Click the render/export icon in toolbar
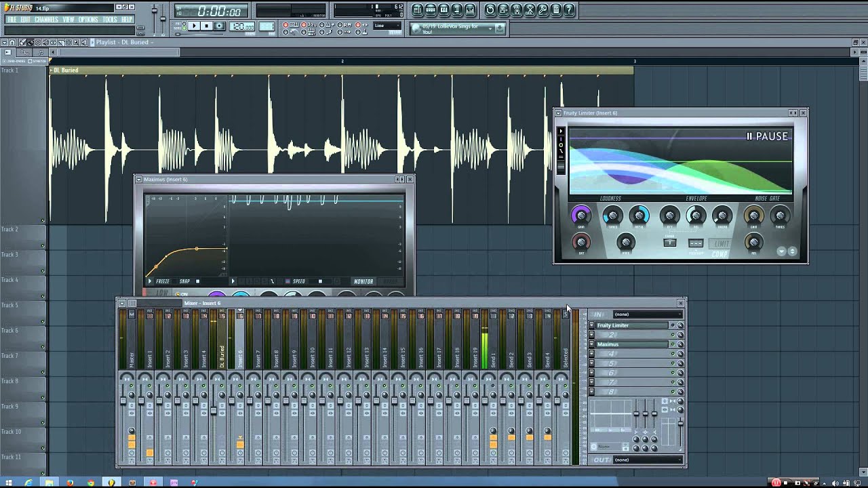Image resolution: width=868 pixels, height=488 pixels. [516, 10]
